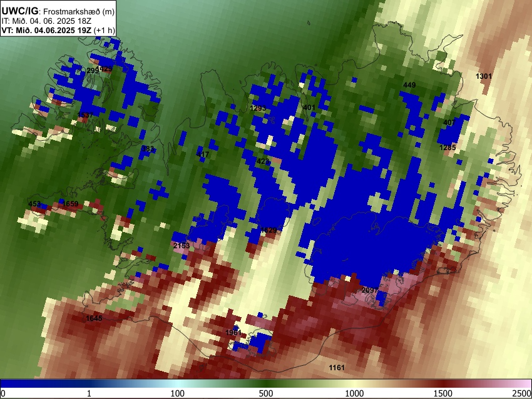Click the map value "299" in the Westfjords

(92, 71)
